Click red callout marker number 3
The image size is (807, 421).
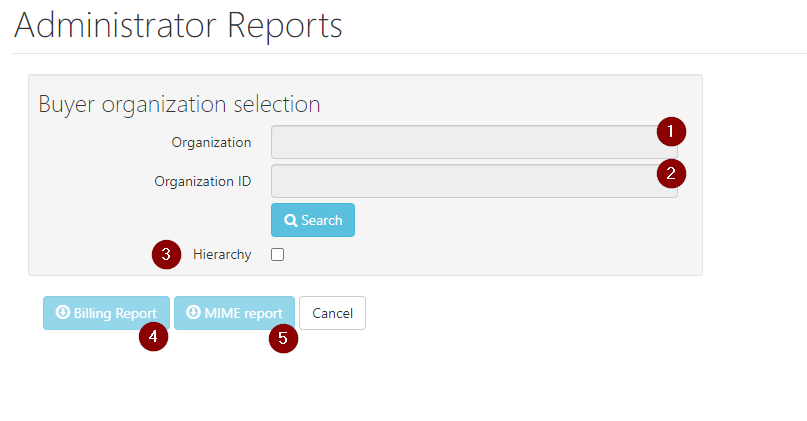pyautogui.click(x=167, y=254)
